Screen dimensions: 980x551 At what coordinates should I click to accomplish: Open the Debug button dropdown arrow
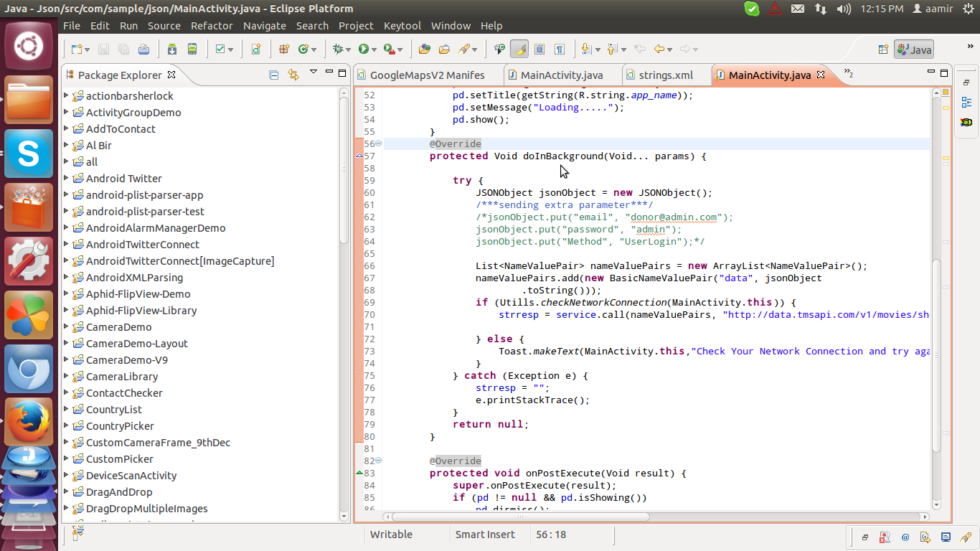tap(349, 50)
